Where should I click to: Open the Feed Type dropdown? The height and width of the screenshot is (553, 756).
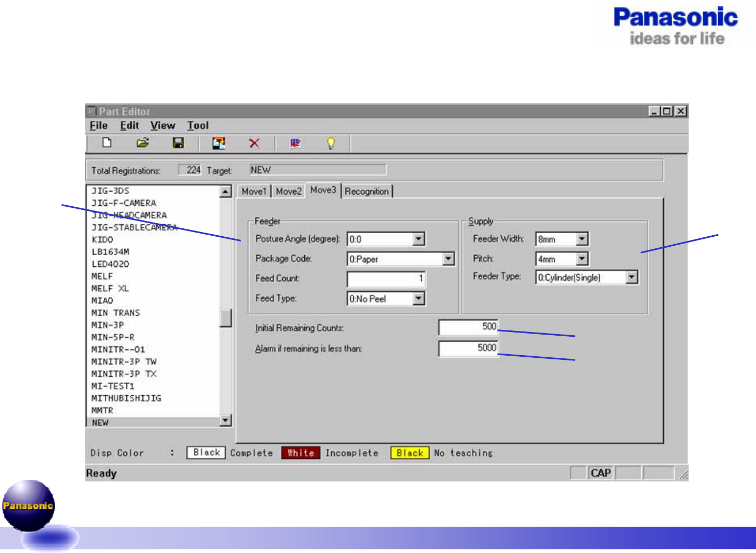click(x=419, y=299)
